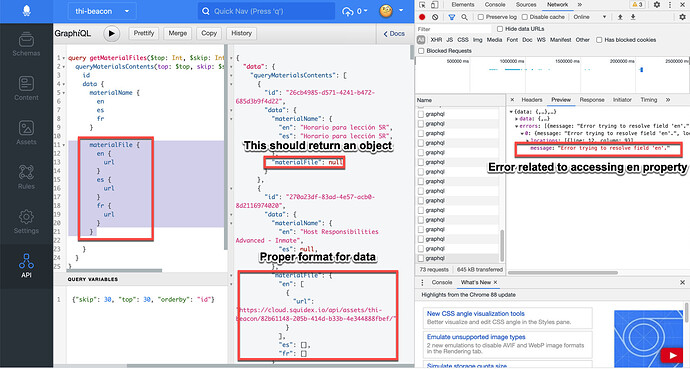Expand the data node in preview
This screenshot has height=369, width=690.
click(x=517, y=119)
